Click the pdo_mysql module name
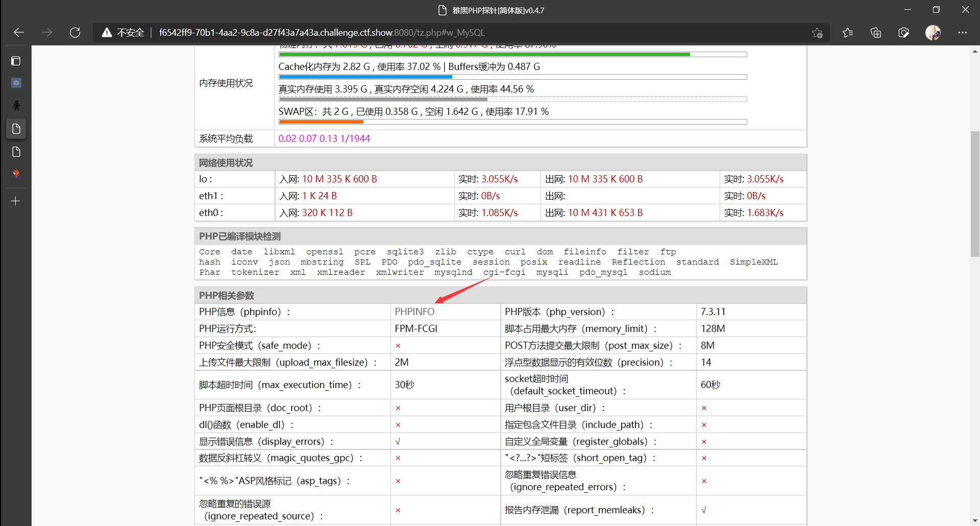The width and height of the screenshot is (980, 526). pos(603,272)
